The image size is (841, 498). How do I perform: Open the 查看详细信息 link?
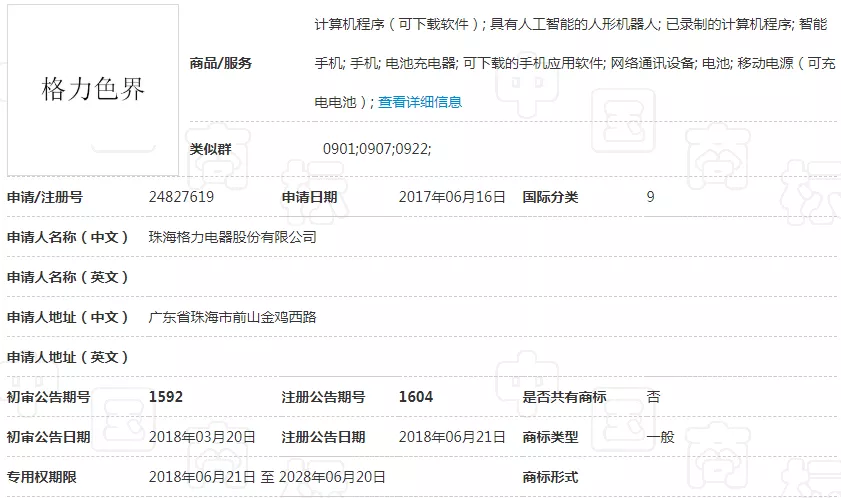pos(420,102)
